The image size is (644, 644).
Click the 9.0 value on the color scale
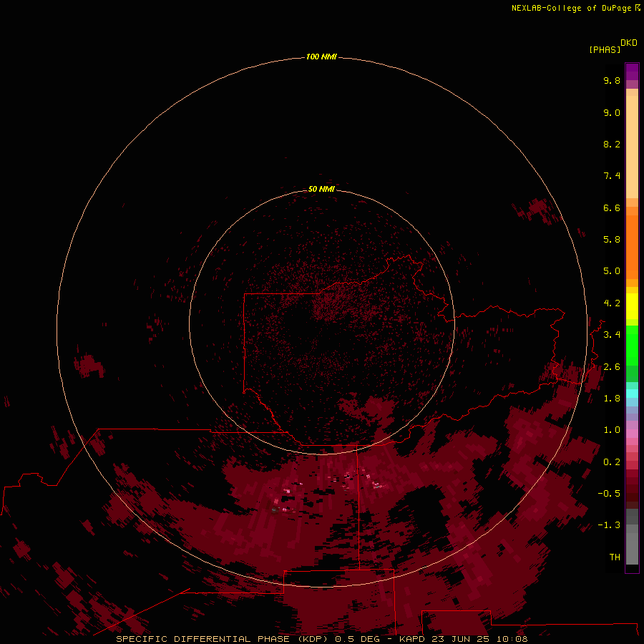(612, 112)
